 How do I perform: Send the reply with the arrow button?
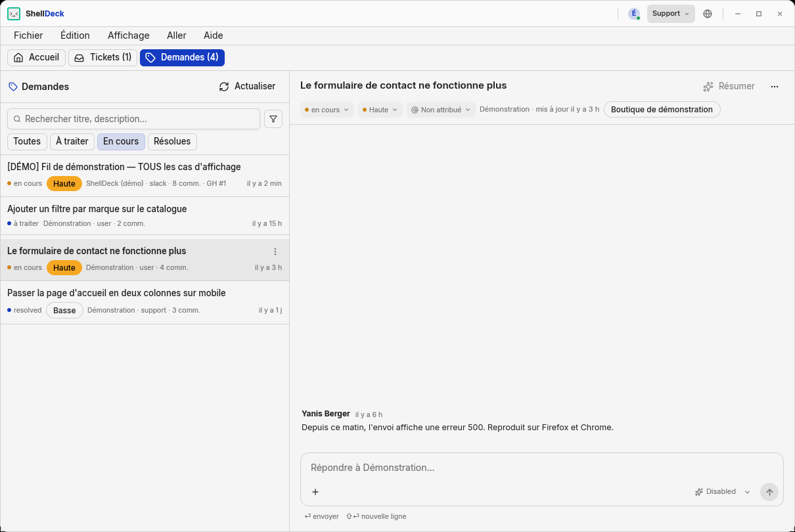tap(769, 492)
